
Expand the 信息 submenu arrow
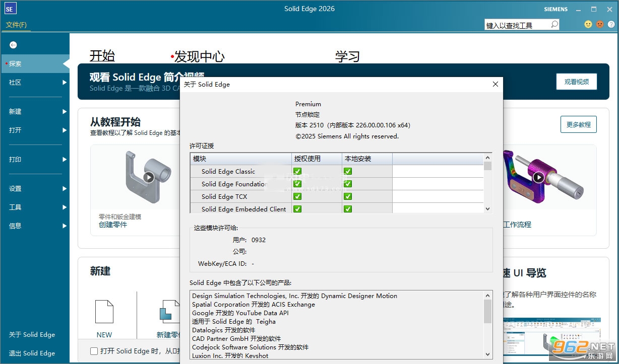point(65,226)
